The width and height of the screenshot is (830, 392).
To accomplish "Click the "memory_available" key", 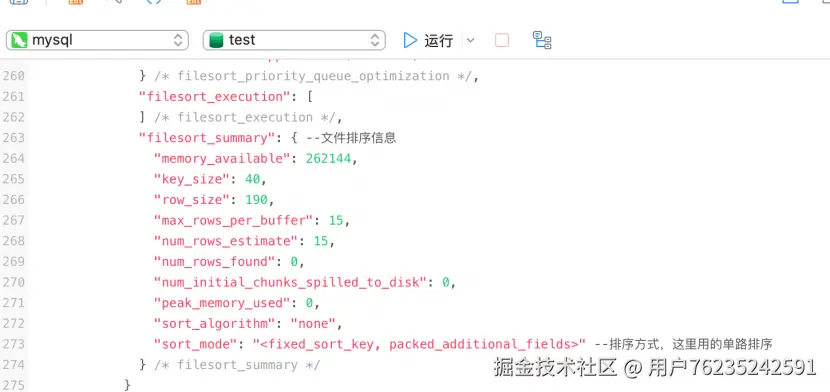I will tap(222, 159).
